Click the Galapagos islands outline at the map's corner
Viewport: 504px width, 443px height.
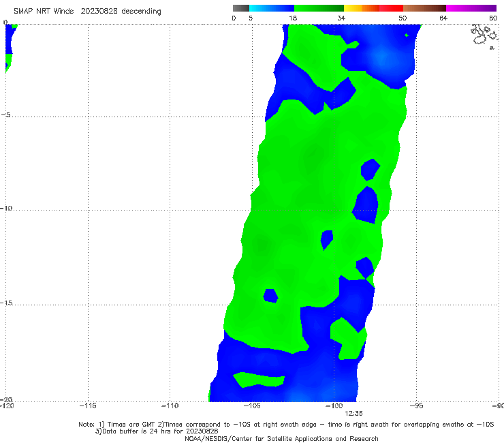pyautogui.click(x=484, y=36)
